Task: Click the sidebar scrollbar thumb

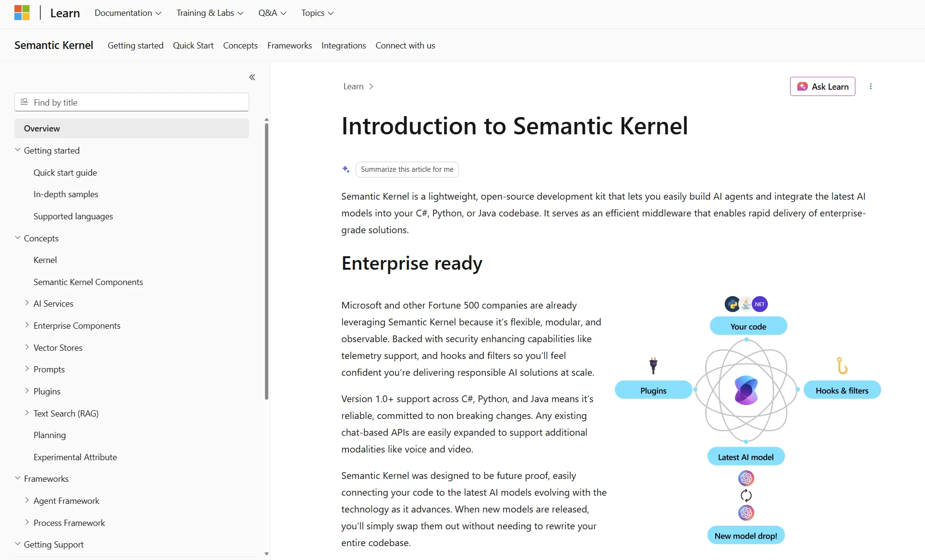Action: point(266,262)
